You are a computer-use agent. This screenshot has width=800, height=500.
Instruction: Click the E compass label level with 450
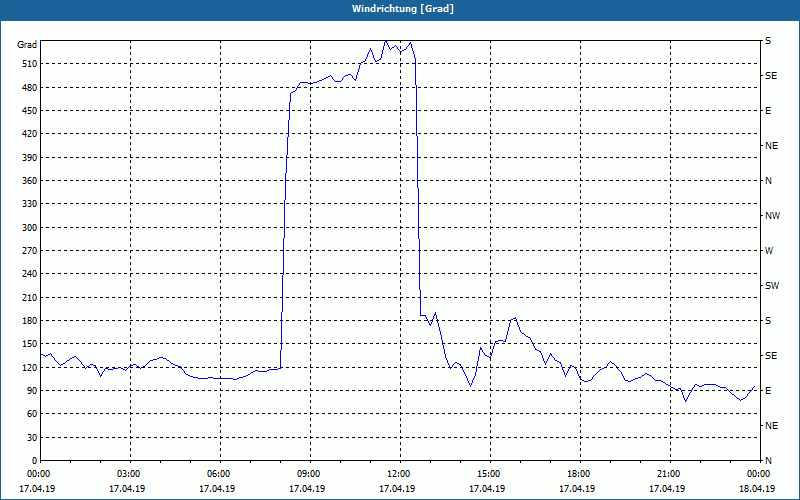(x=768, y=111)
